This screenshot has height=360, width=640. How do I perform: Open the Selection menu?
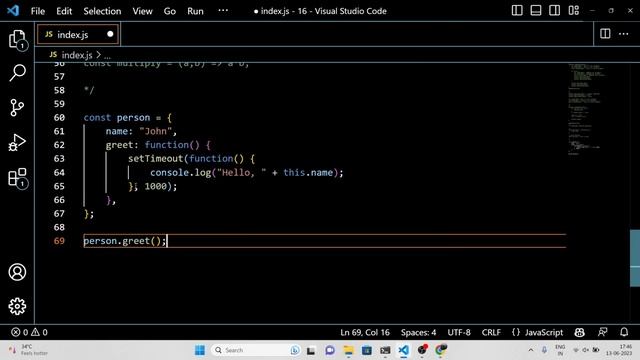(x=102, y=11)
